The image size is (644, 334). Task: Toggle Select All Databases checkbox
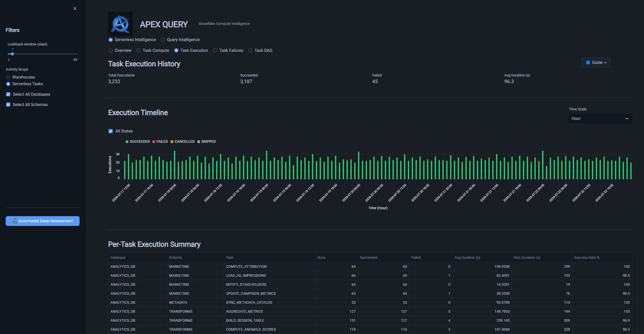tap(8, 94)
